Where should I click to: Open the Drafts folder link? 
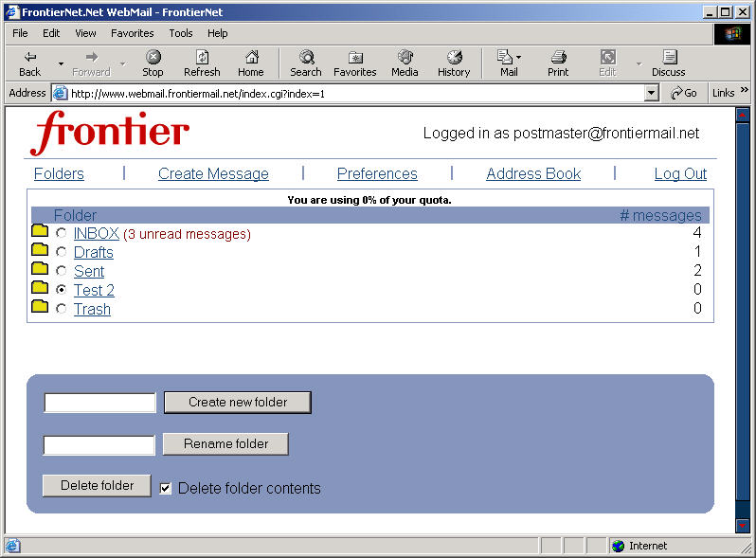click(94, 252)
